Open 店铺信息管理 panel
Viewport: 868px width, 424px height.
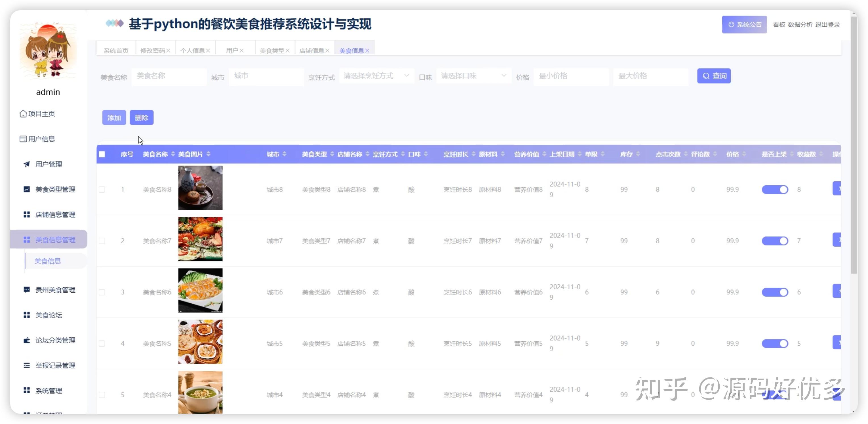click(x=55, y=214)
